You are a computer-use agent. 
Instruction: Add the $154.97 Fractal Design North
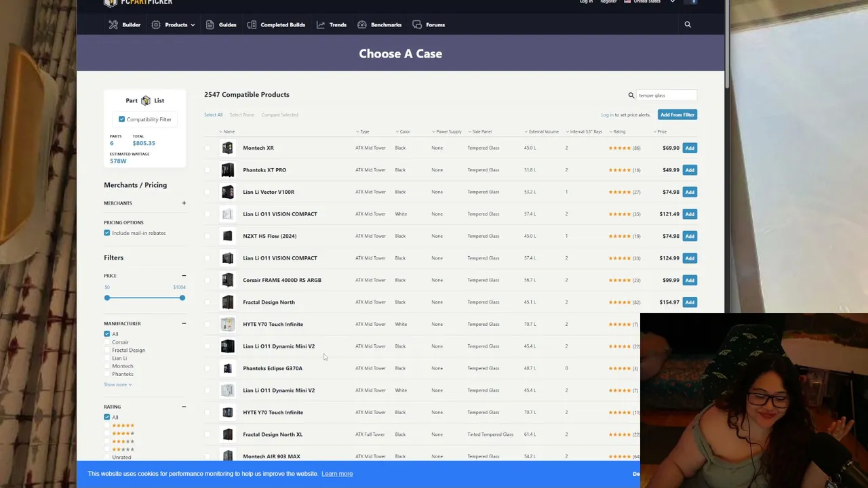click(690, 302)
